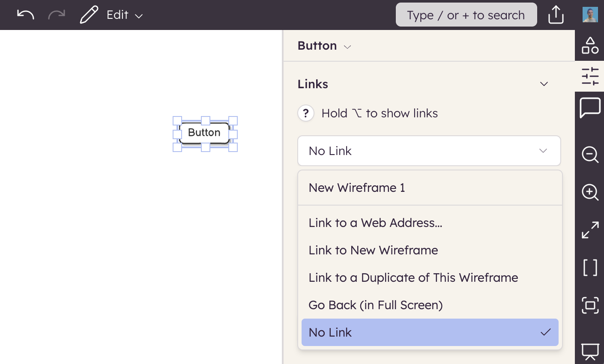The height and width of the screenshot is (364, 604).
Task: Select Link to New Wireframe option
Action: point(373,250)
